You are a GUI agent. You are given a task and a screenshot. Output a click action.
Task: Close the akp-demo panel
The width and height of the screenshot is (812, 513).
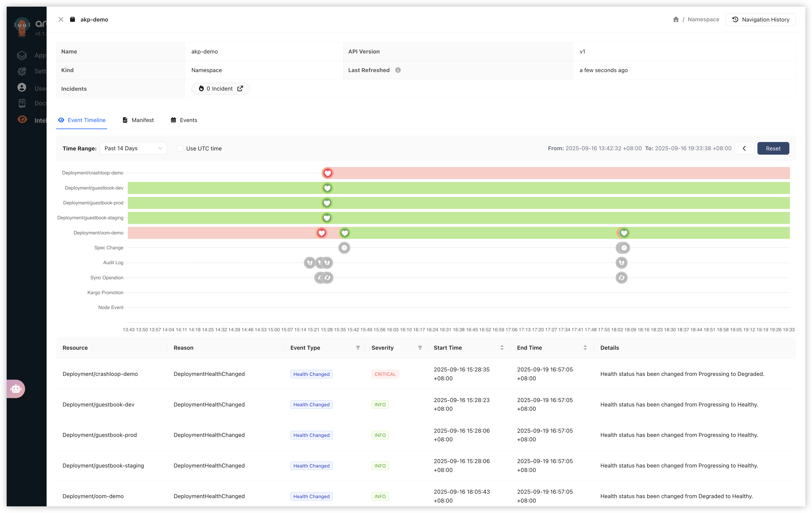pos(61,20)
